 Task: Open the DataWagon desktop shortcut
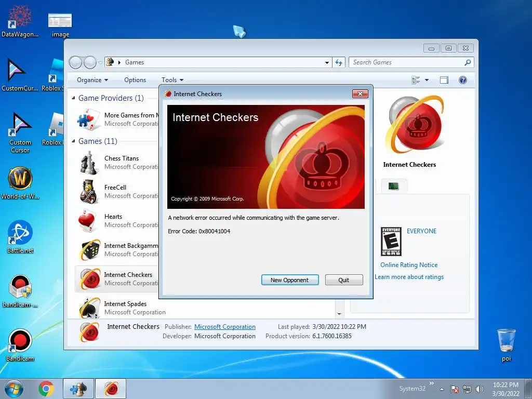(20, 20)
